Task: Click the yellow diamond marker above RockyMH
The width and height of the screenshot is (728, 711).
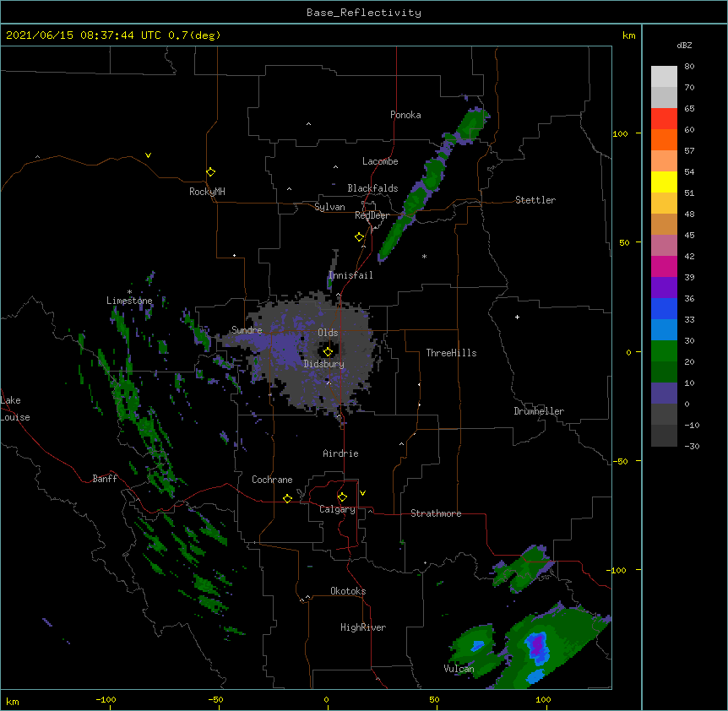Action: [x=210, y=171]
